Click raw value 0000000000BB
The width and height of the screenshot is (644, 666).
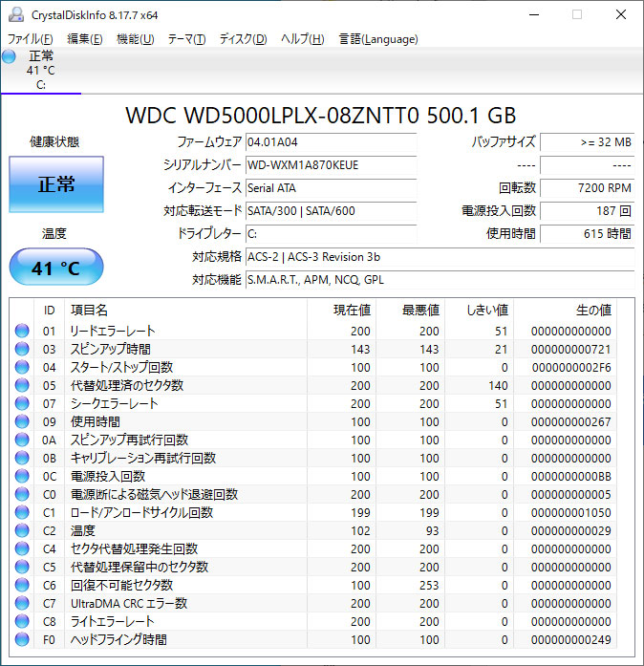pyautogui.click(x=571, y=476)
